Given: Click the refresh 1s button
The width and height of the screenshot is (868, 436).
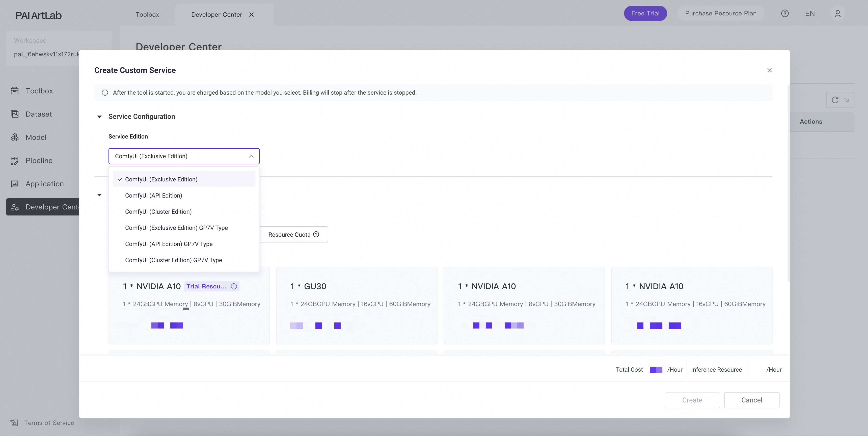Looking at the screenshot, I should pos(840,100).
